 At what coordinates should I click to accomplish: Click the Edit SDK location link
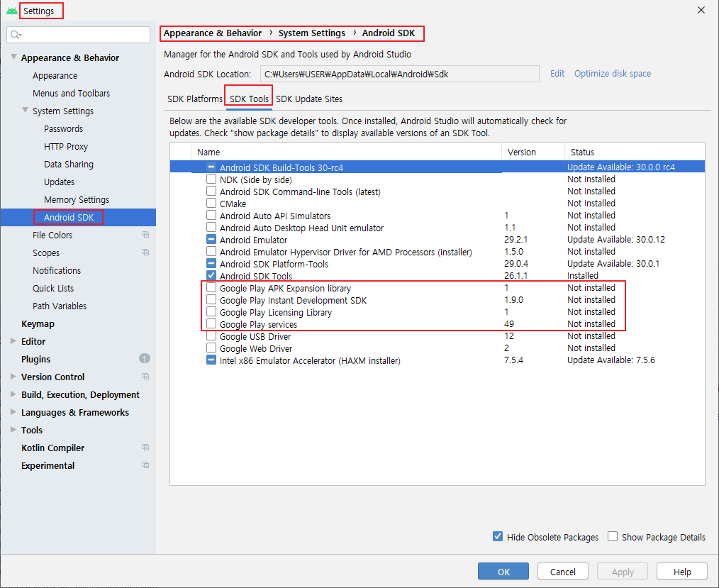coord(557,73)
